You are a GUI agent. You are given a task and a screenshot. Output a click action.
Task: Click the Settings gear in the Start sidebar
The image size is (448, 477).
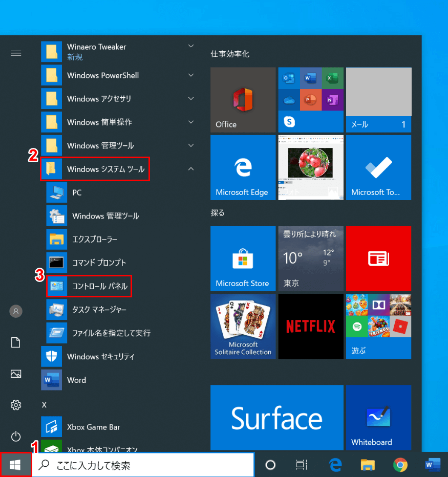point(16,405)
